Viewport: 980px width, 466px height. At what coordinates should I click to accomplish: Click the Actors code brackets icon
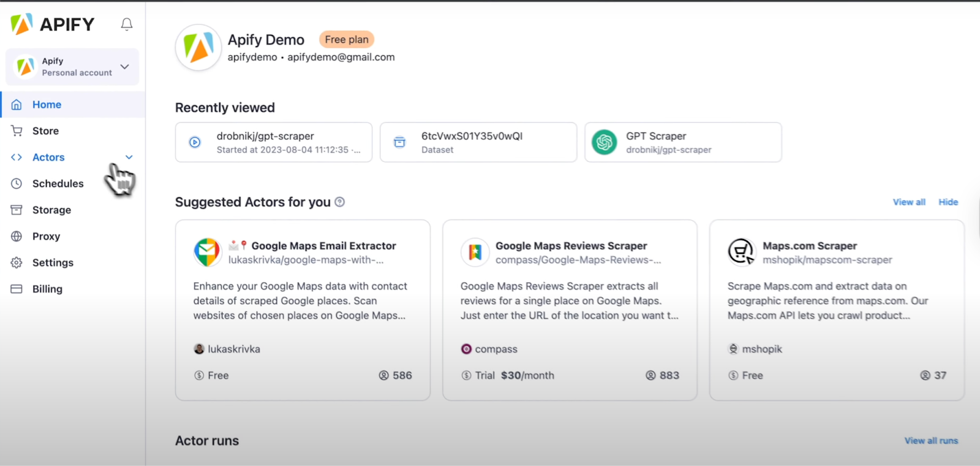[17, 157]
